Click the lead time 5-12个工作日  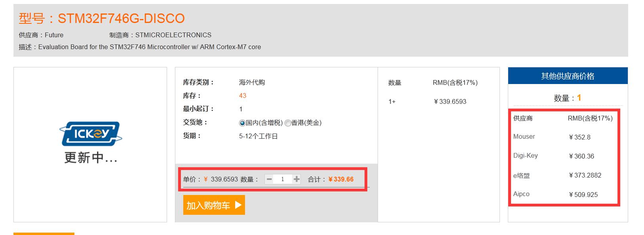(258, 136)
